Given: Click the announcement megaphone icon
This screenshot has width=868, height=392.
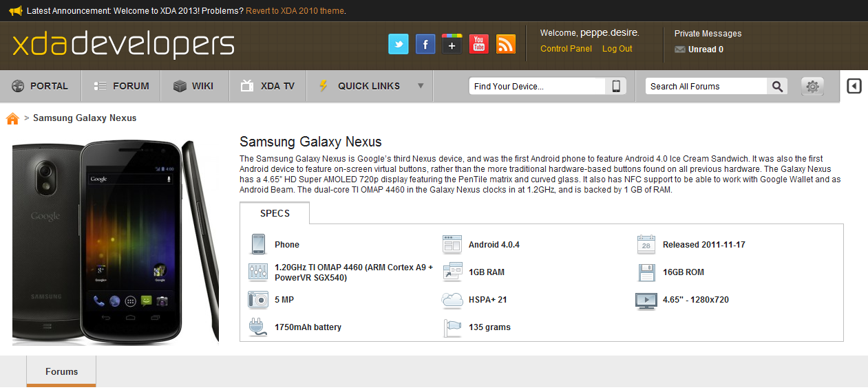Looking at the screenshot, I should tap(16, 11).
